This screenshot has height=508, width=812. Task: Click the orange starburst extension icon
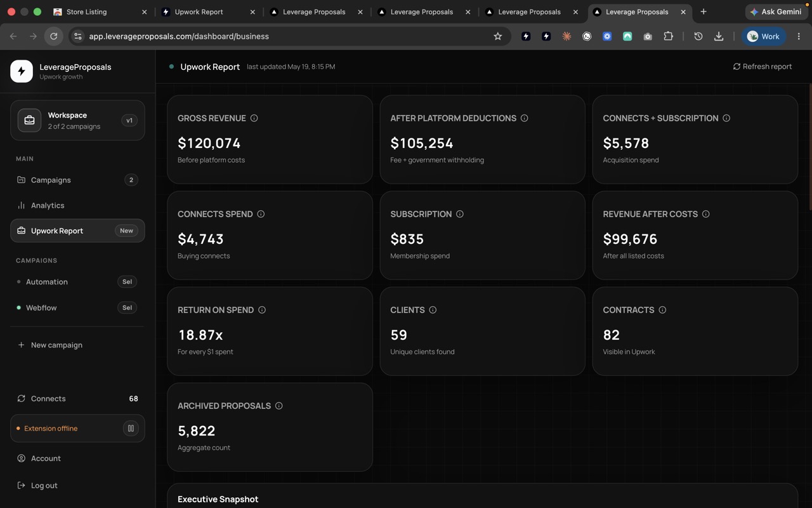click(566, 36)
